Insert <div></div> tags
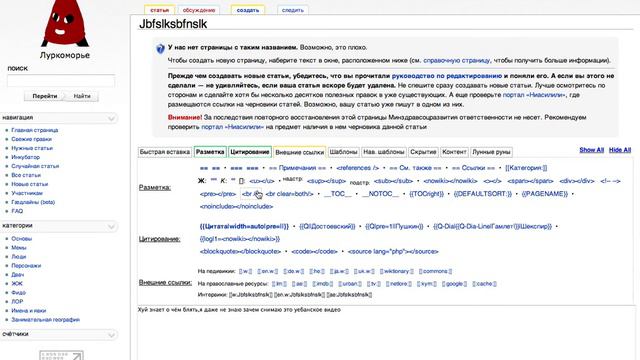 click(x=577, y=181)
